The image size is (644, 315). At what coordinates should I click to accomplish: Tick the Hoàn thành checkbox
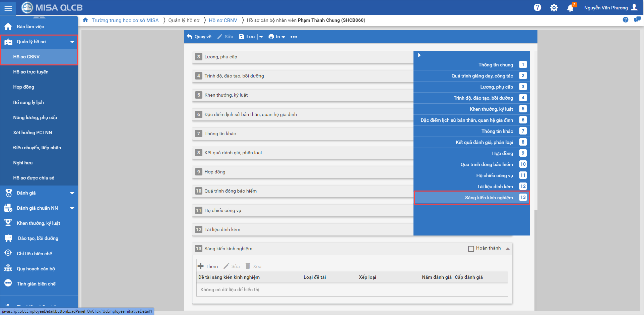(x=471, y=249)
